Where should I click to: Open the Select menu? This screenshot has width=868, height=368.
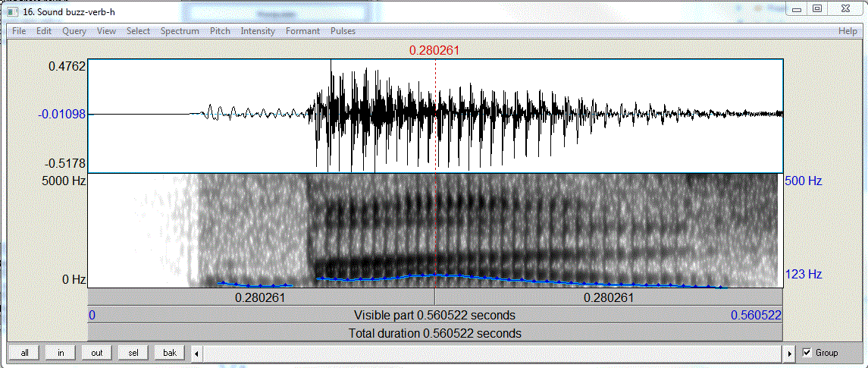pos(138,31)
